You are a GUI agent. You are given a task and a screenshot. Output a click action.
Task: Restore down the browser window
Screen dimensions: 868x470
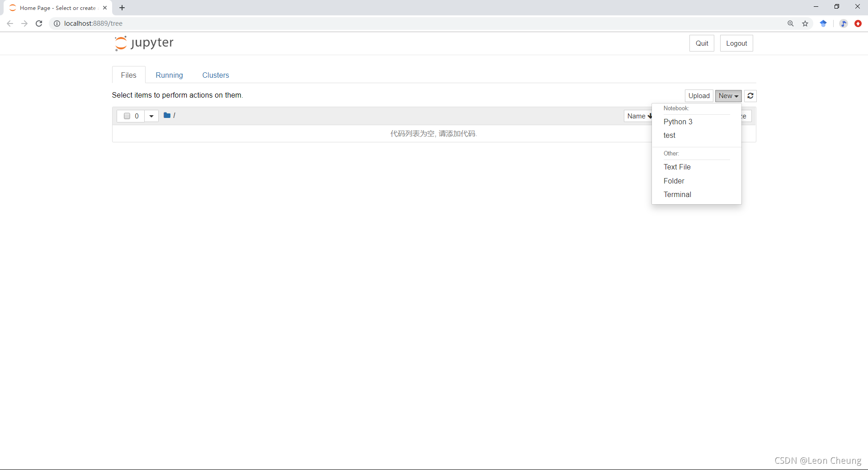click(x=837, y=6)
